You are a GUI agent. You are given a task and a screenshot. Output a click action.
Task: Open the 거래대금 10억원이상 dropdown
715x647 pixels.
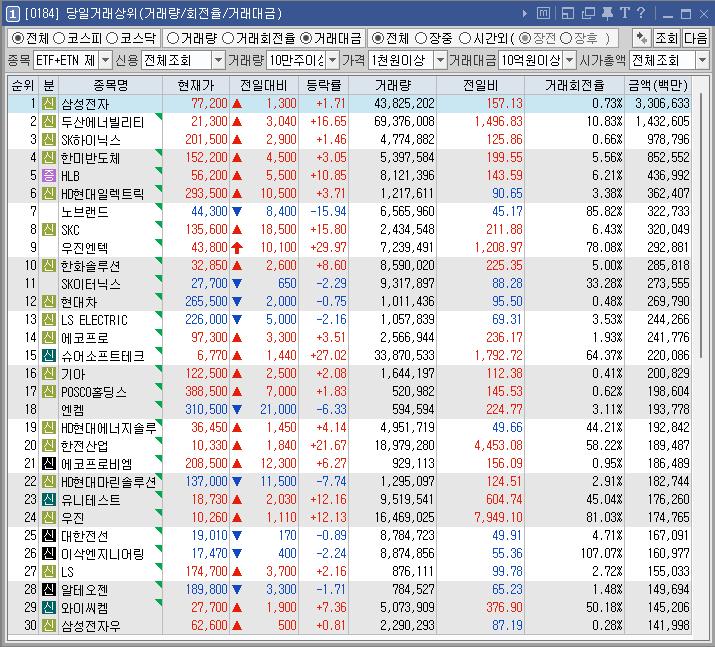569,60
